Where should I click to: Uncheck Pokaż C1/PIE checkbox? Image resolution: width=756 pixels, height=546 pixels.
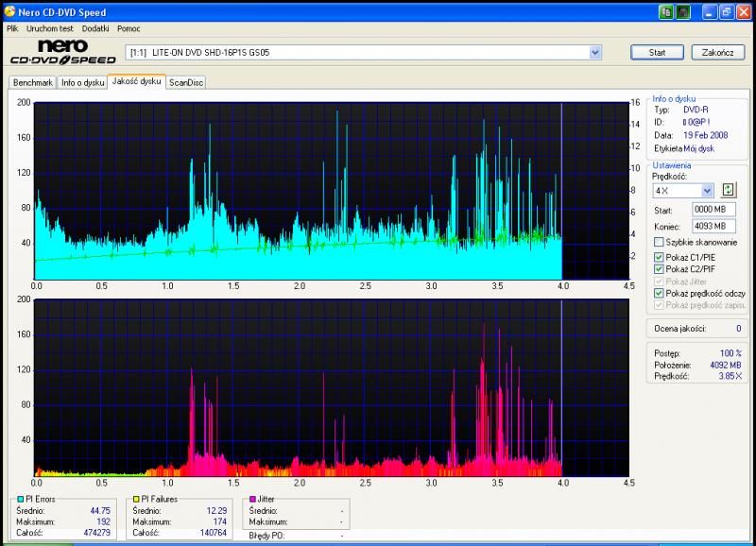659,257
